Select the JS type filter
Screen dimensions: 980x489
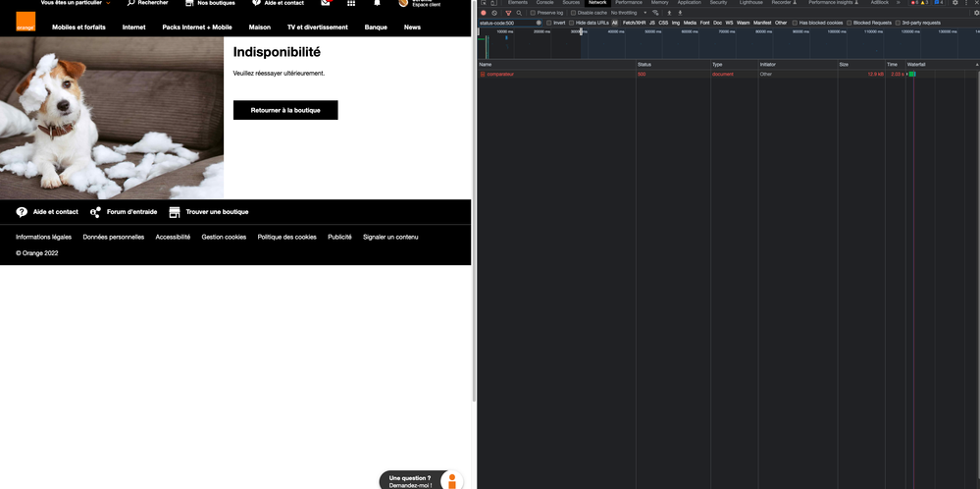[x=652, y=23]
